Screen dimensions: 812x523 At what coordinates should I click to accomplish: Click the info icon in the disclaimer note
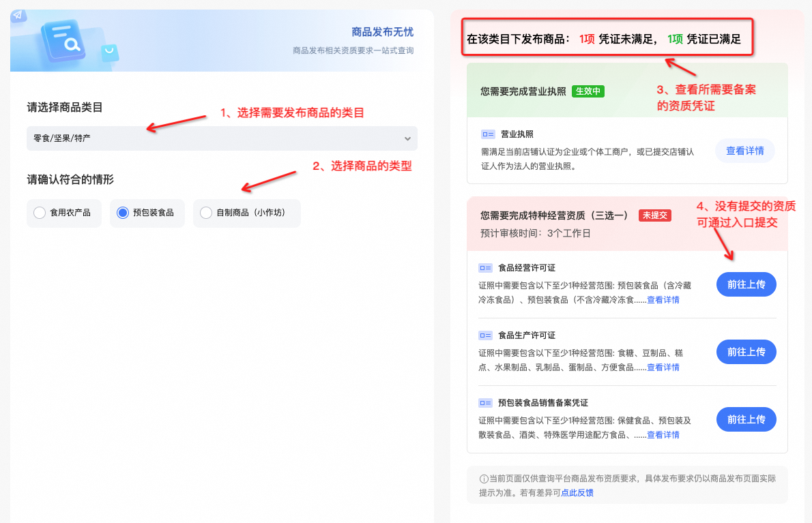484,479
